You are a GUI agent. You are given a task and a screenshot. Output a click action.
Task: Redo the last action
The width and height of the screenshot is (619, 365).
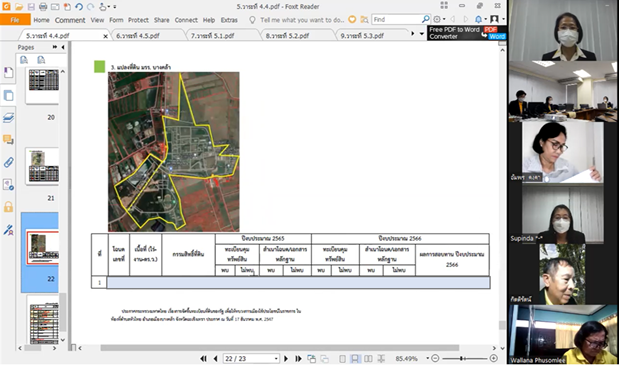(90, 7)
